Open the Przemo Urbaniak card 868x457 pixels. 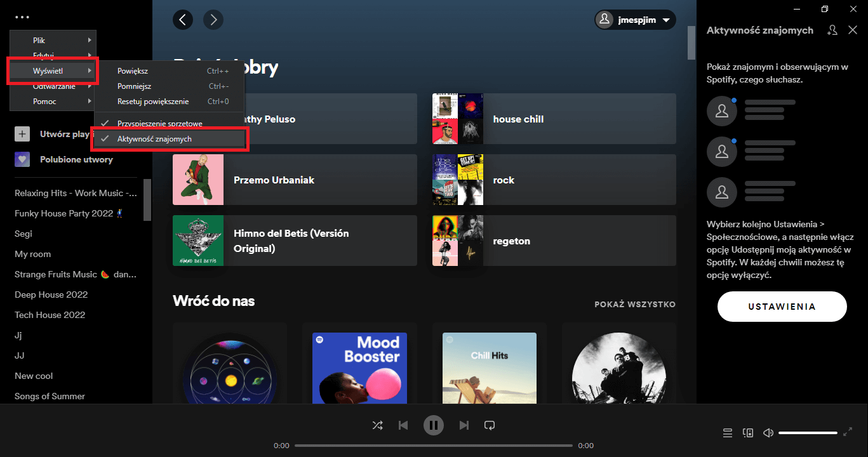click(295, 180)
